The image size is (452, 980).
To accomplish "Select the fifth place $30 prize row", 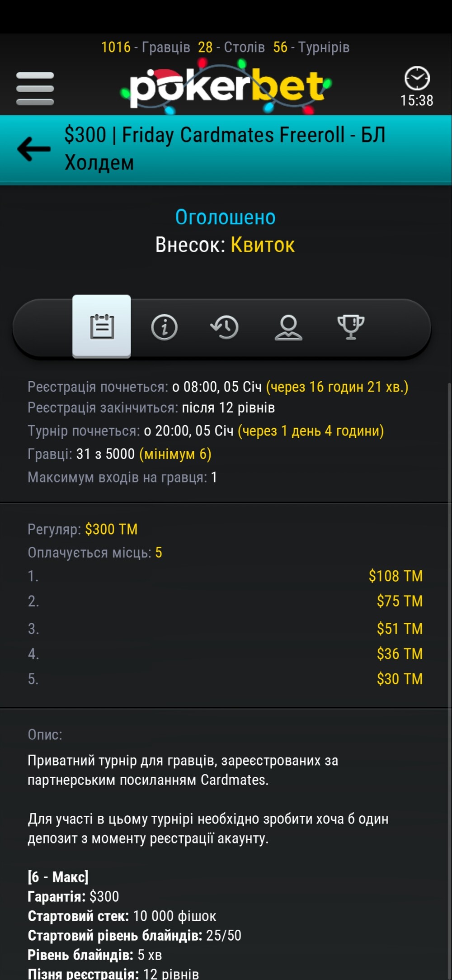I will [225, 679].
